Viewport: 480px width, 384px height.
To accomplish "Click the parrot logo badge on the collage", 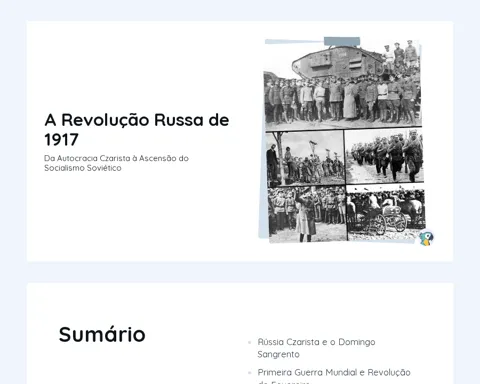I will [x=426, y=238].
